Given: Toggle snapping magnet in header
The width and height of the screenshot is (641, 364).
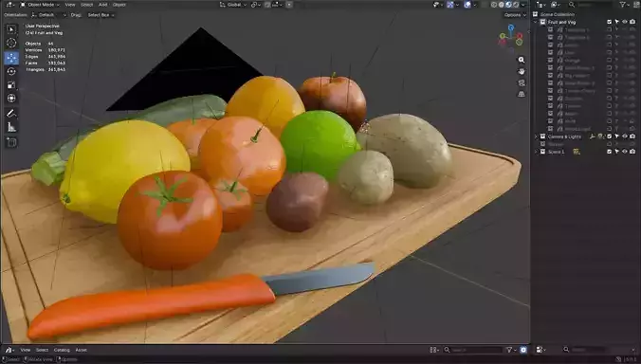Looking at the screenshot, I should coord(267,5).
